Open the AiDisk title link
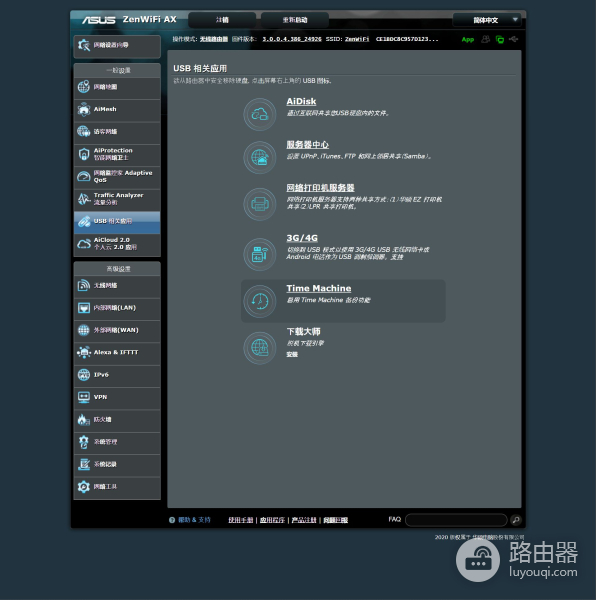The width and height of the screenshot is (596, 600). coord(301,102)
